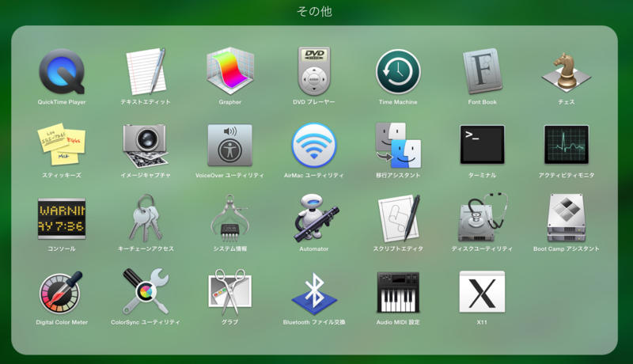Open VoiceOver ユーティリティ

tap(230, 145)
